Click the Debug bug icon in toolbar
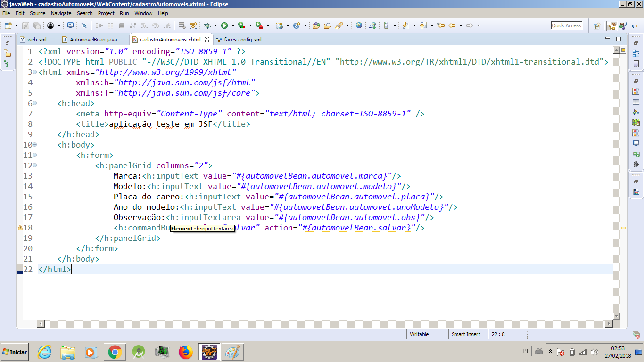 pyautogui.click(x=207, y=25)
